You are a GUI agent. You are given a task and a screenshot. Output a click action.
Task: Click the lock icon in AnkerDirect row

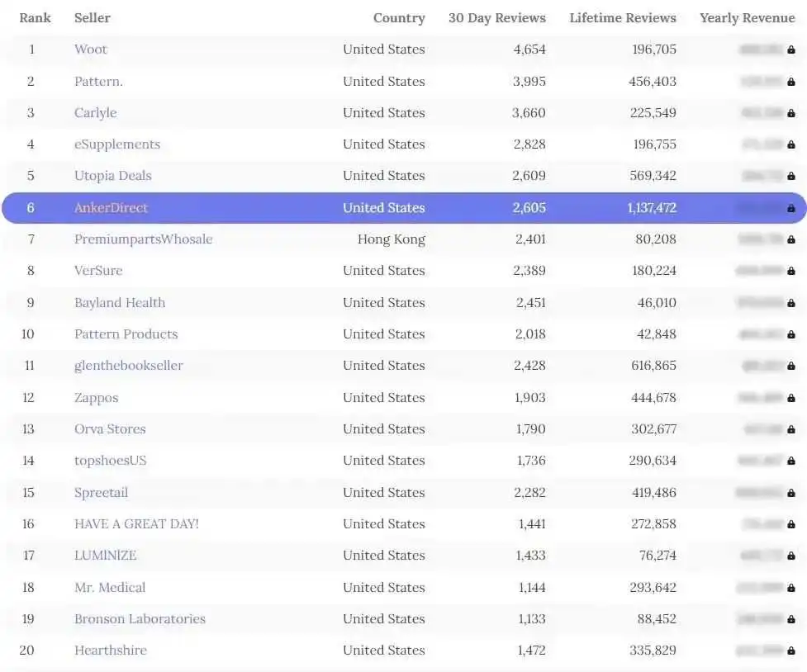tap(791, 208)
